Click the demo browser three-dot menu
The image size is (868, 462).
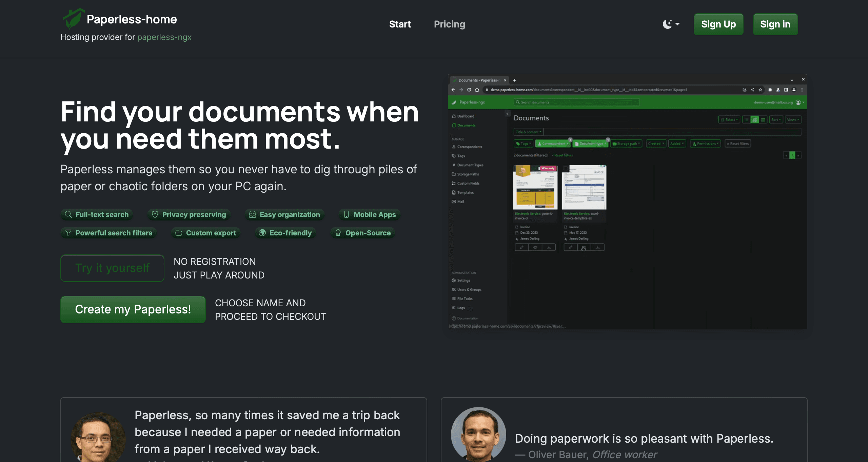pyautogui.click(x=802, y=90)
